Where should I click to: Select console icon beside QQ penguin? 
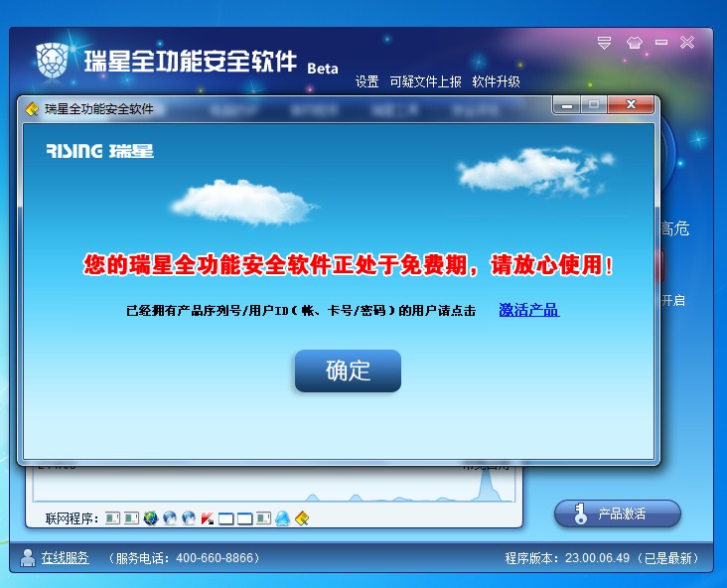point(264,518)
